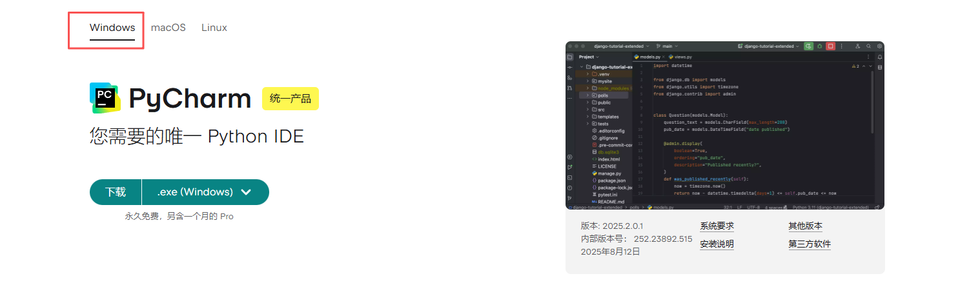The image size is (980, 294).
Task: Click the Search magnifier in the IDE screenshot
Action: (869, 46)
